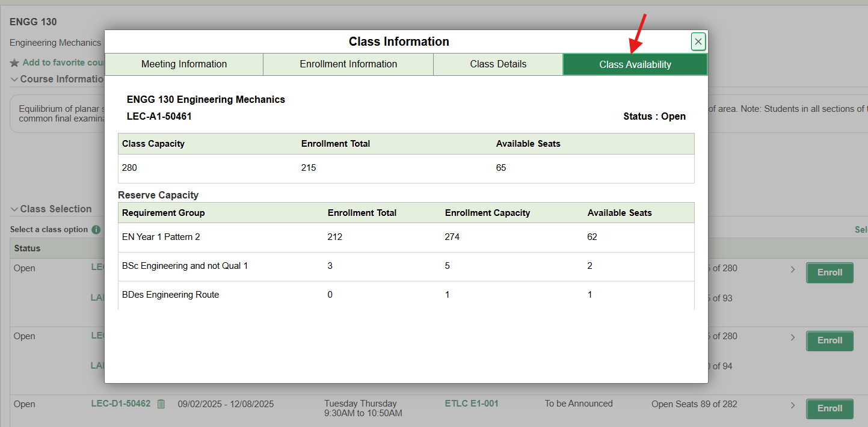Collapse the Course Information section
Screen dimensions: 868x427
(x=14, y=79)
